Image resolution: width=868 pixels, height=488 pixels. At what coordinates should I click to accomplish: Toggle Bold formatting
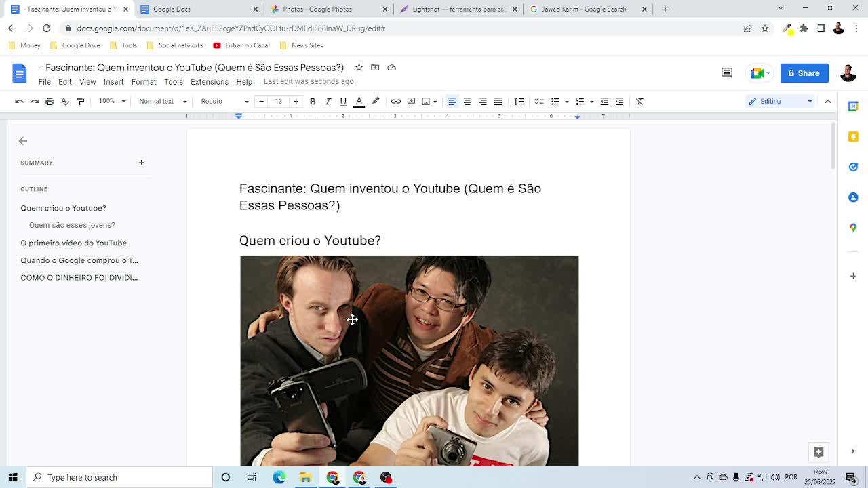313,101
